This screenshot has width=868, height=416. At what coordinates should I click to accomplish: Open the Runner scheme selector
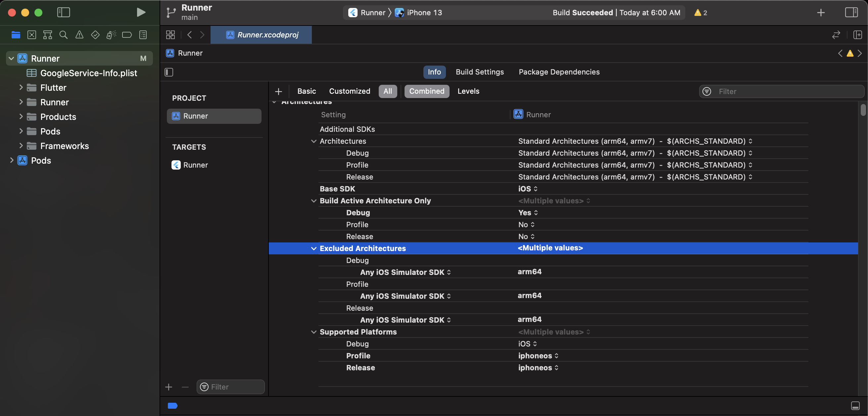click(x=367, y=13)
